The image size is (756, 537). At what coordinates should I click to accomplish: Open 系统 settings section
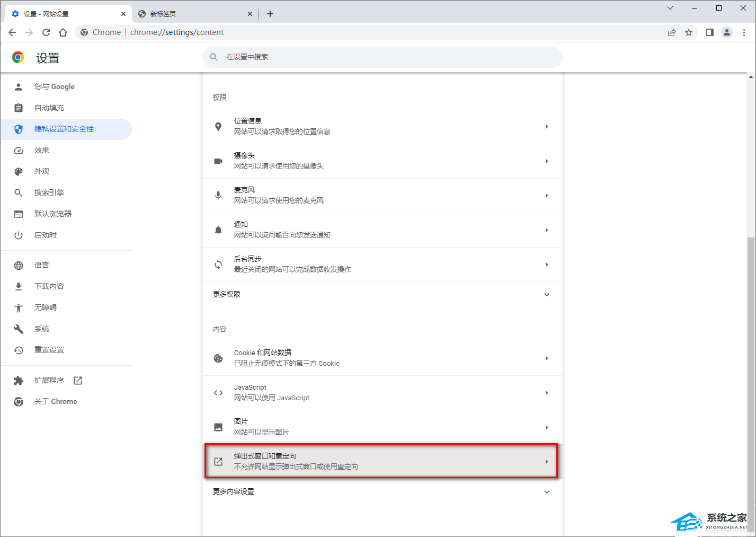[66, 329]
